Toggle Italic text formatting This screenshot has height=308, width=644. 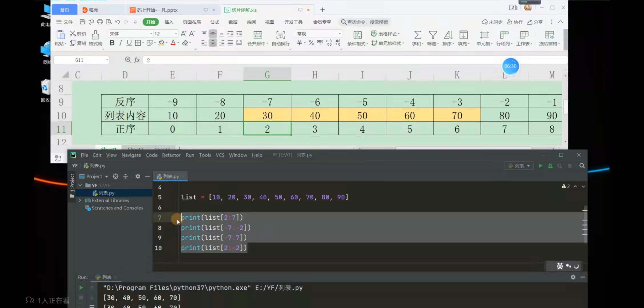click(x=120, y=43)
